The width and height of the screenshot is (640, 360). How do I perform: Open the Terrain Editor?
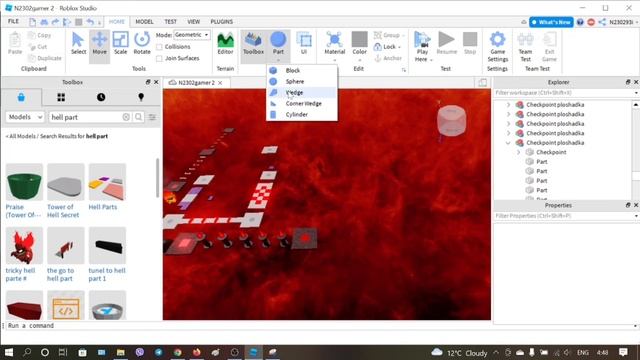click(x=225, y=43)
